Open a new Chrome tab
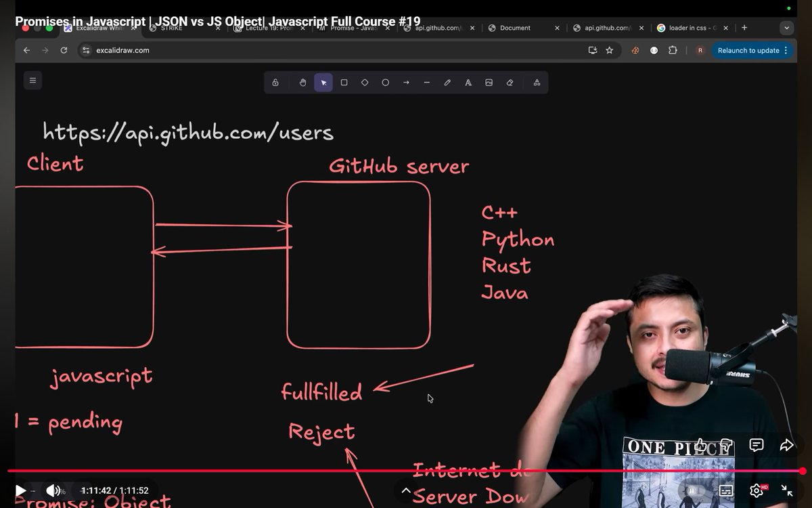The image size is (812, 508). click(744, 28)
